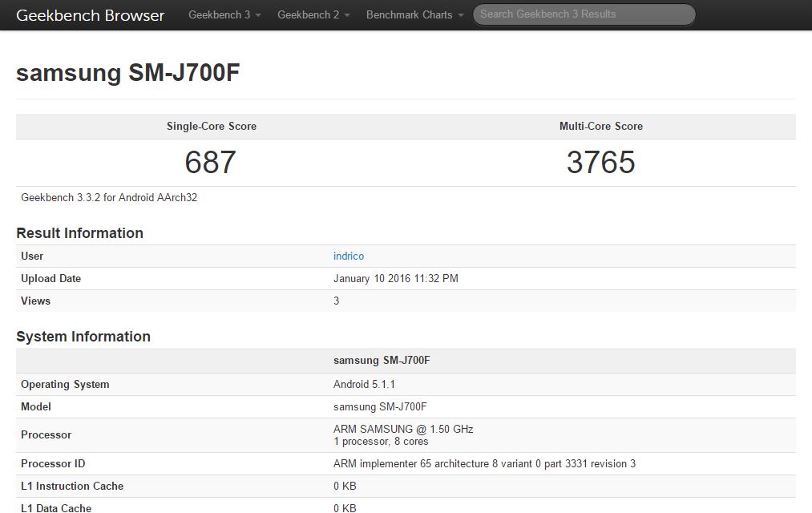Select the samsung SM-J700F table column header

[382, 360]
